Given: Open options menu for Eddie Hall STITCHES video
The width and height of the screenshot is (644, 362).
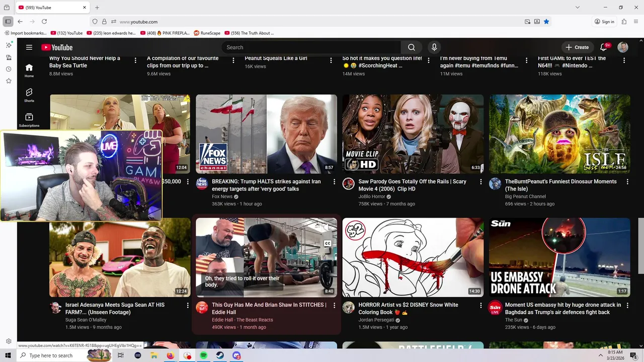Looking at the screenshot, I should (x=334, y=305).
